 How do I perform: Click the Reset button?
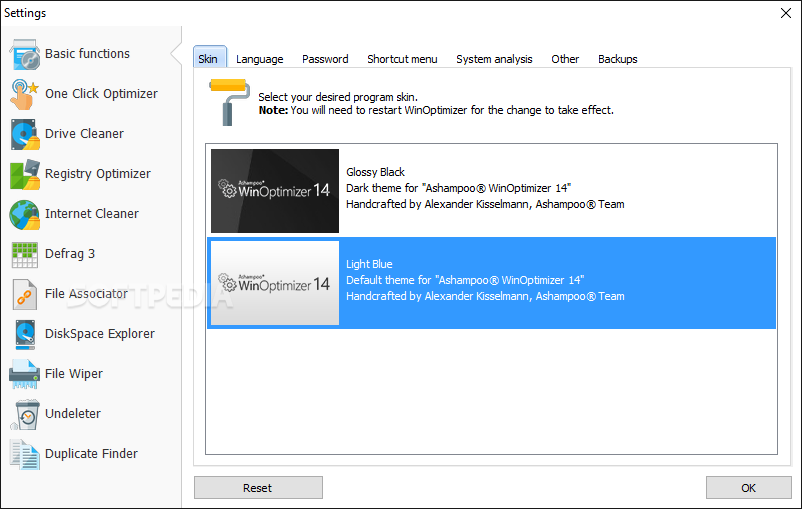pyautogui.click(x=258, y=488)
